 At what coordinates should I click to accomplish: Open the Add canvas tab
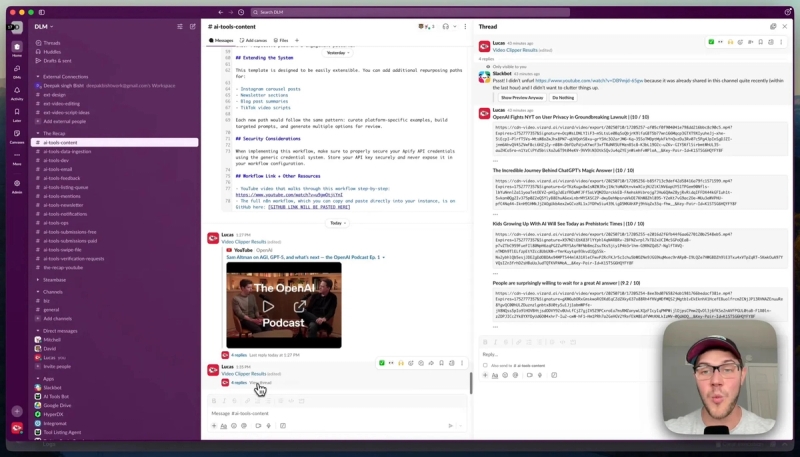pos(254,40)
